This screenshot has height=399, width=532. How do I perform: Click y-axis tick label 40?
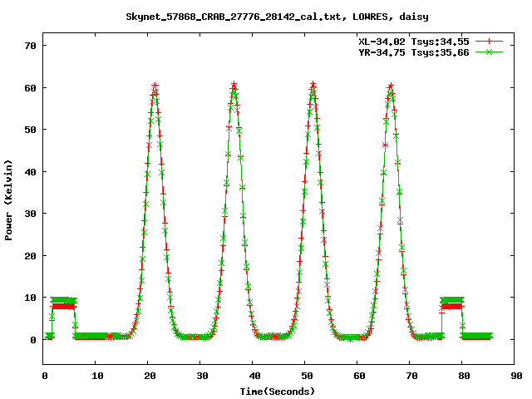(x=31, y=172)
